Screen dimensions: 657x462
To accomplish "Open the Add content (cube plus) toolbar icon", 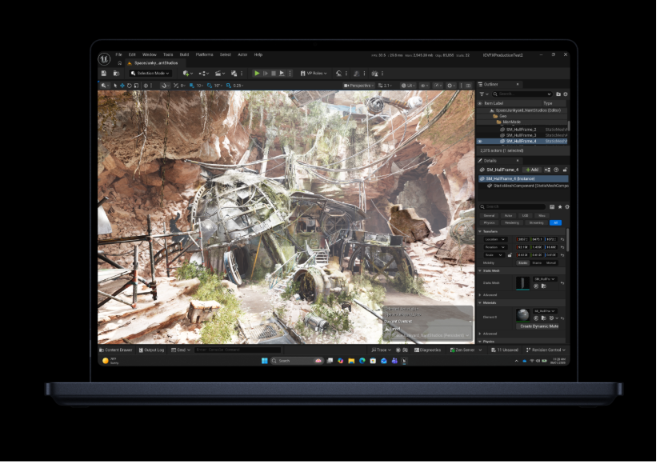I will [187, 73].
